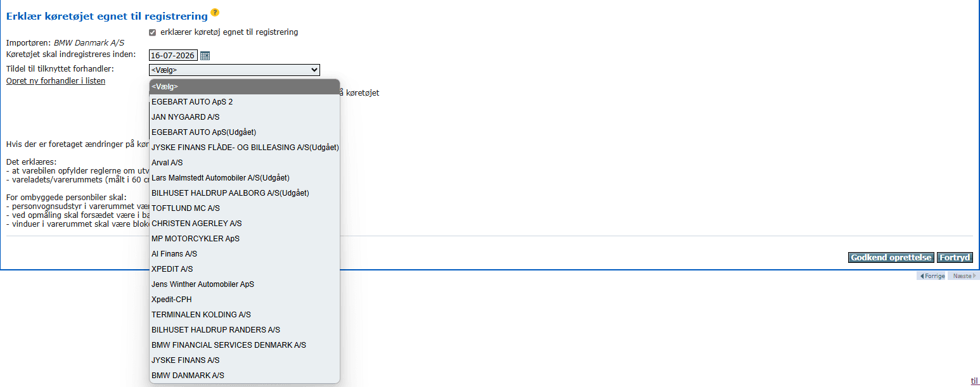Image resolution: width=980 pixels, height=387 pixels.
Task: Open the calendar date picker icon
Action: click(205, 56)
